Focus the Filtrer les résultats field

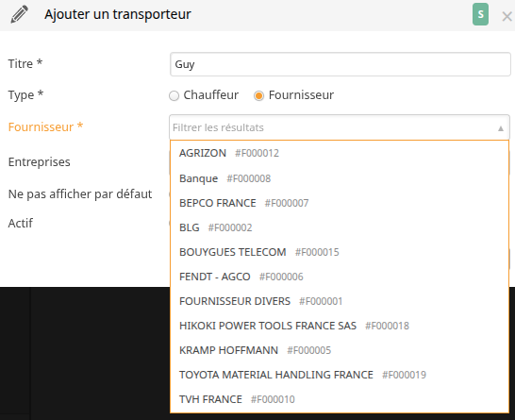(332, 127)
